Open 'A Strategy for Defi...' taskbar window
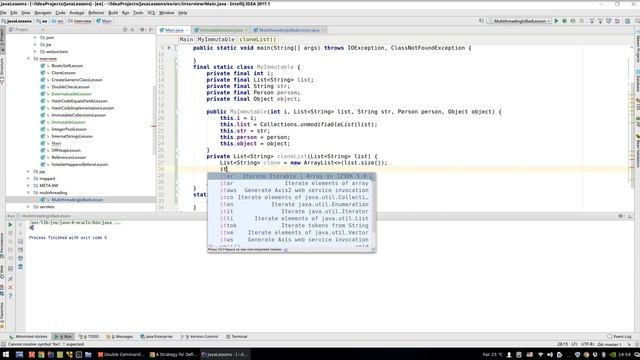 click(173, 355)
